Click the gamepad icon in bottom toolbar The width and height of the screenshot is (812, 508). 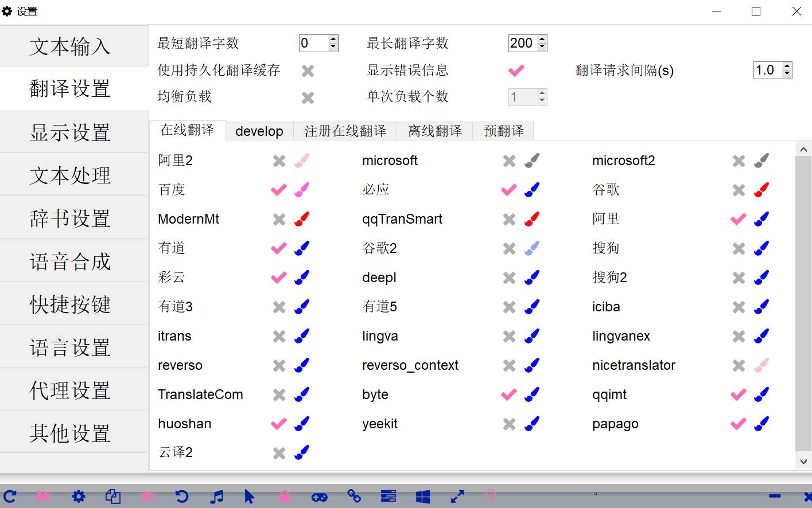(x=319, y=497)
